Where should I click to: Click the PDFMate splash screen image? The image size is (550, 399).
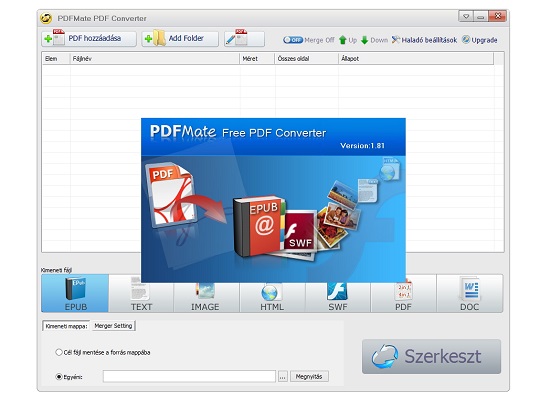coord(273,200)
